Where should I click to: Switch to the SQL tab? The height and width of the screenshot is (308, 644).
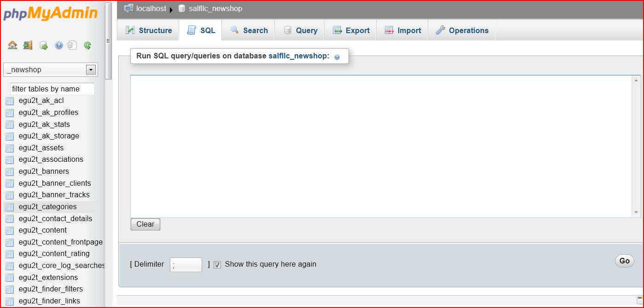click(201, 30)
